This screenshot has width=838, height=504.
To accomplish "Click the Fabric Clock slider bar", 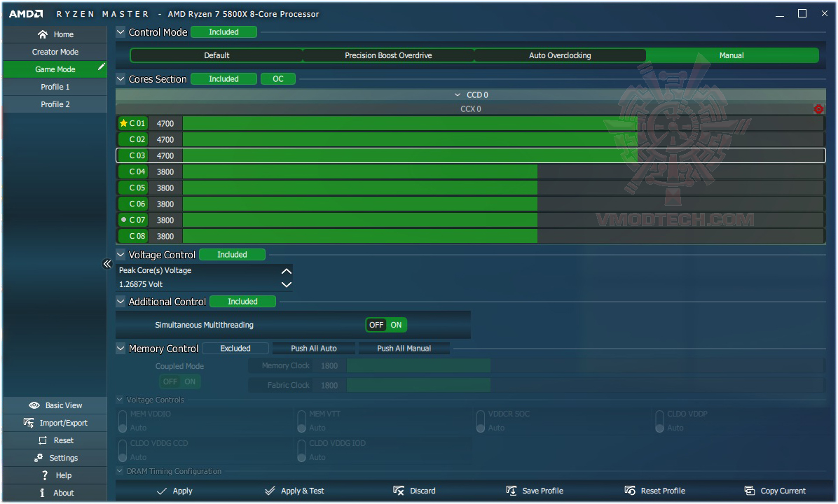I will (586, 385).
